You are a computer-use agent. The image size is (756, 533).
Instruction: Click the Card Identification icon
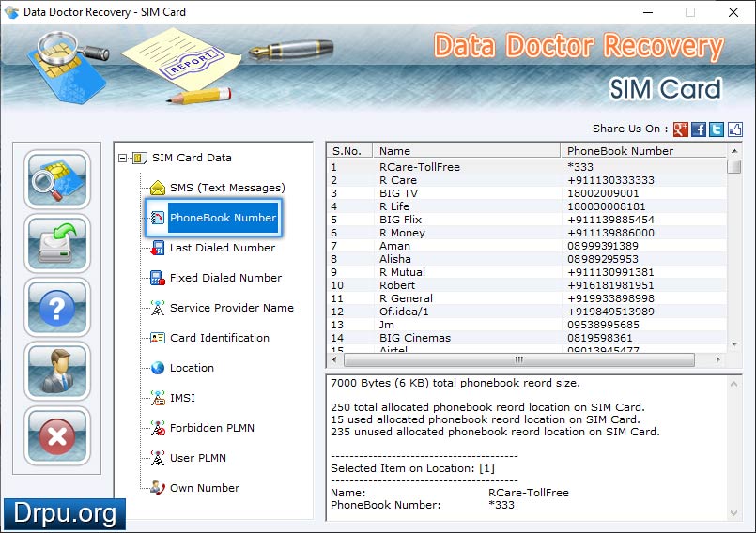tap(158, 338)
